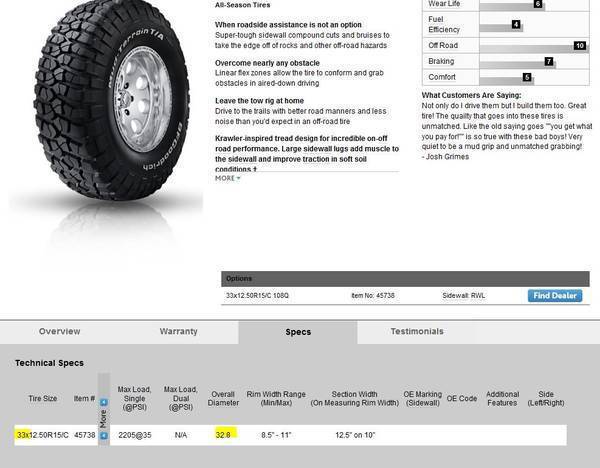The width and height of the screenshot is (600, 468).
Task: Click the Fuel Efficiency rating value 4
Action: pos(516,24)
